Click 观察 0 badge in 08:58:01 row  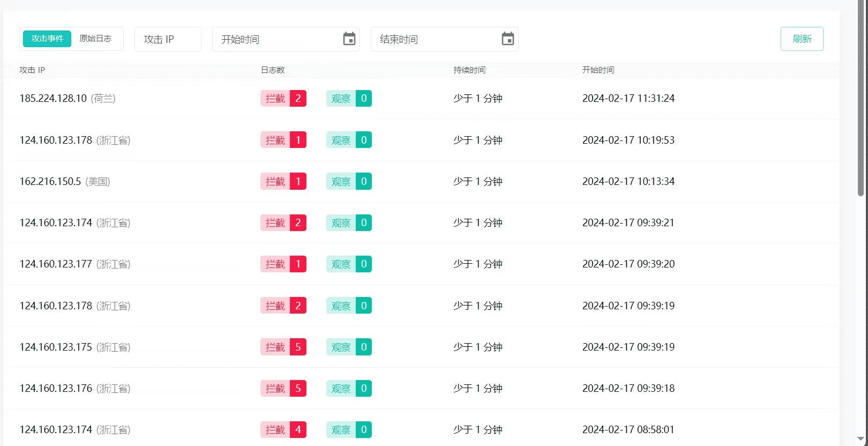(x=349, y=430)
